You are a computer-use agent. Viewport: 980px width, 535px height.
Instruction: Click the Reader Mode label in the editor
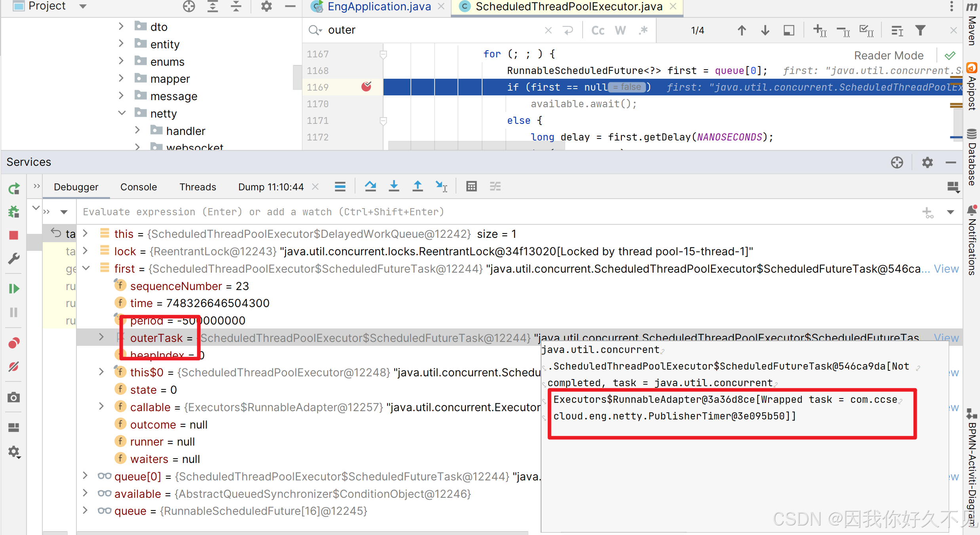888,55
